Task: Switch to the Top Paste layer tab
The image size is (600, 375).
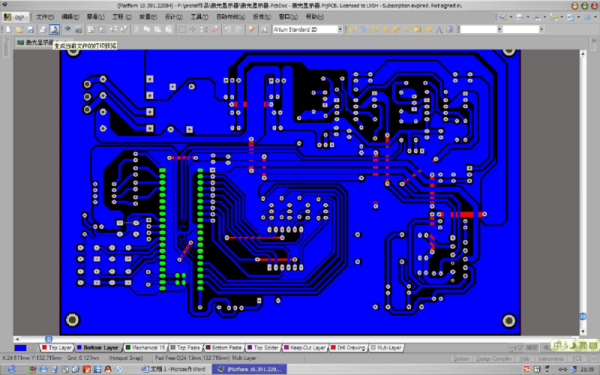Action: coord(186,348)
